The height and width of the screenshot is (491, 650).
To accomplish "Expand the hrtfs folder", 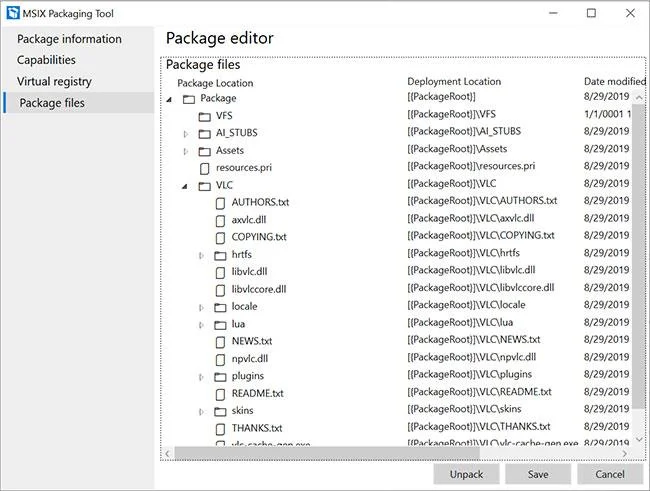I will pyautogui.click(x=201, y=255).
